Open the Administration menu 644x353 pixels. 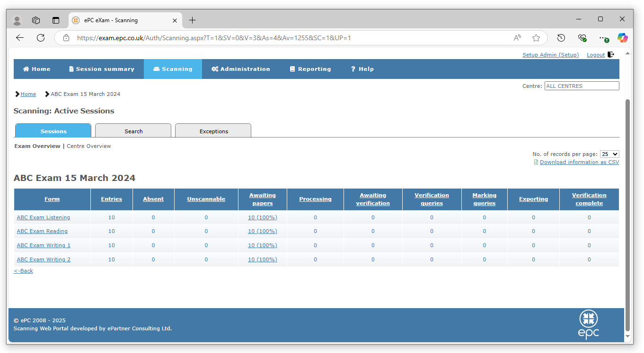coord(241,69)
